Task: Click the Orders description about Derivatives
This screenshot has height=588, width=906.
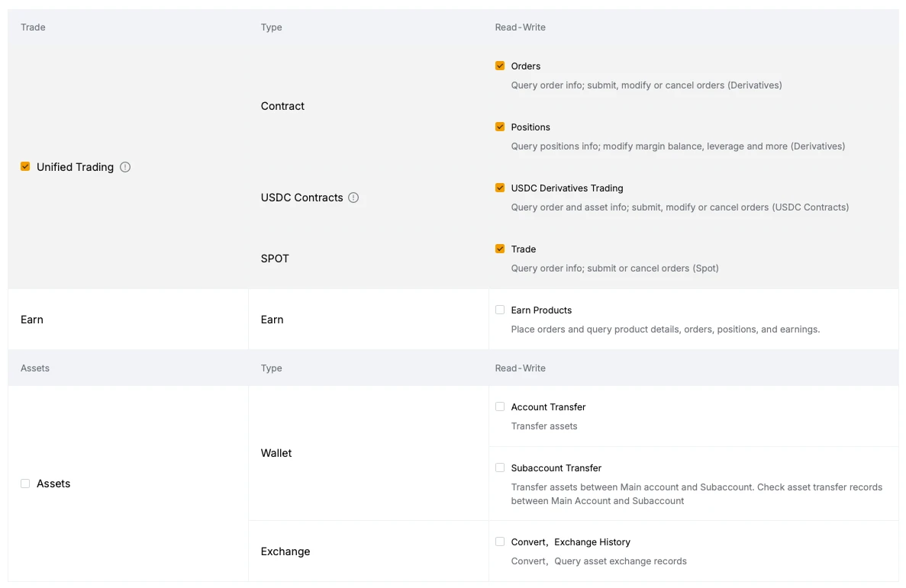Action: click(x=646, y=85)
